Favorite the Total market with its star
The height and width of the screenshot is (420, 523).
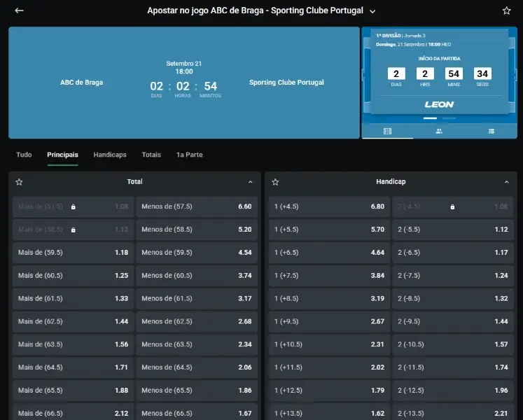click(19, 182)
